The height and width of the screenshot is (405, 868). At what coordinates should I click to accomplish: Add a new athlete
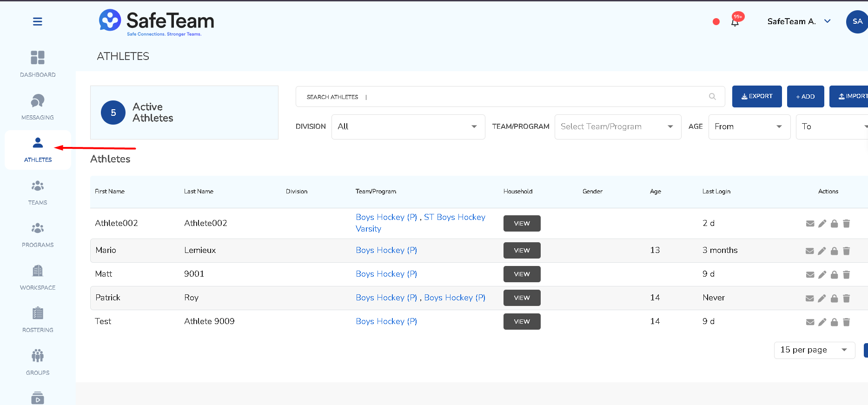tap(805, 96)
